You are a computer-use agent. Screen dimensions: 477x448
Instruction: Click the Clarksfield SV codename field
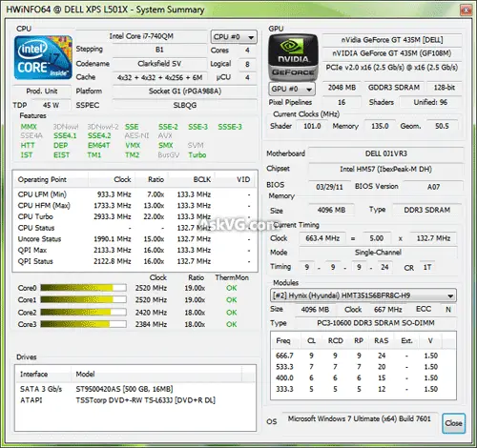tap(159, 64)
